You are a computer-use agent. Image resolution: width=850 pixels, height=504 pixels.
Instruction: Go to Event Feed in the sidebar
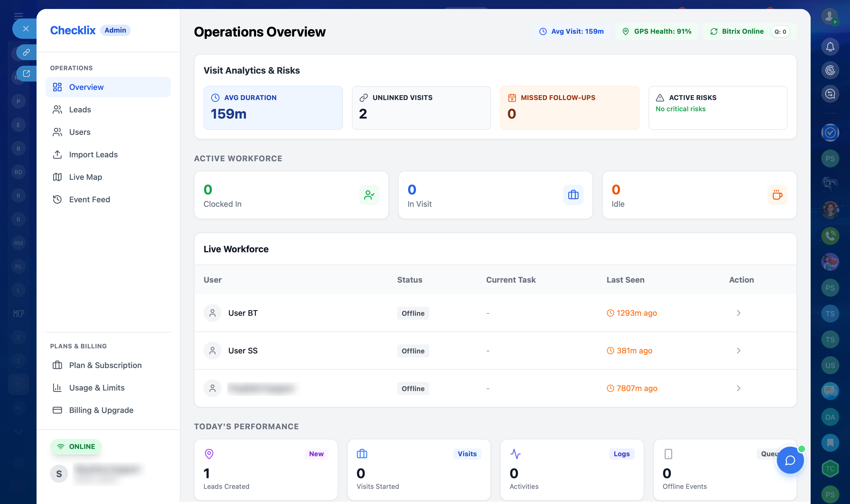[89, 199]
